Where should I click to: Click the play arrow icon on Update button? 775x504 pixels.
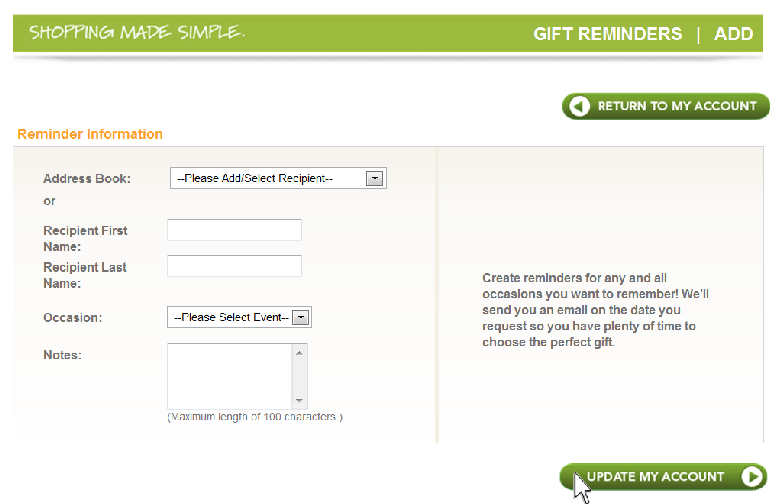coord(752,476)
